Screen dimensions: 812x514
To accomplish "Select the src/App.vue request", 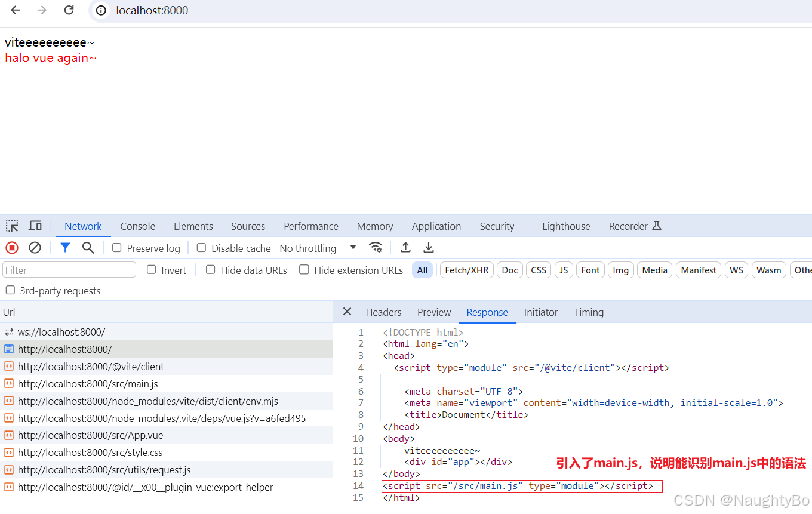I will point(166,435).
